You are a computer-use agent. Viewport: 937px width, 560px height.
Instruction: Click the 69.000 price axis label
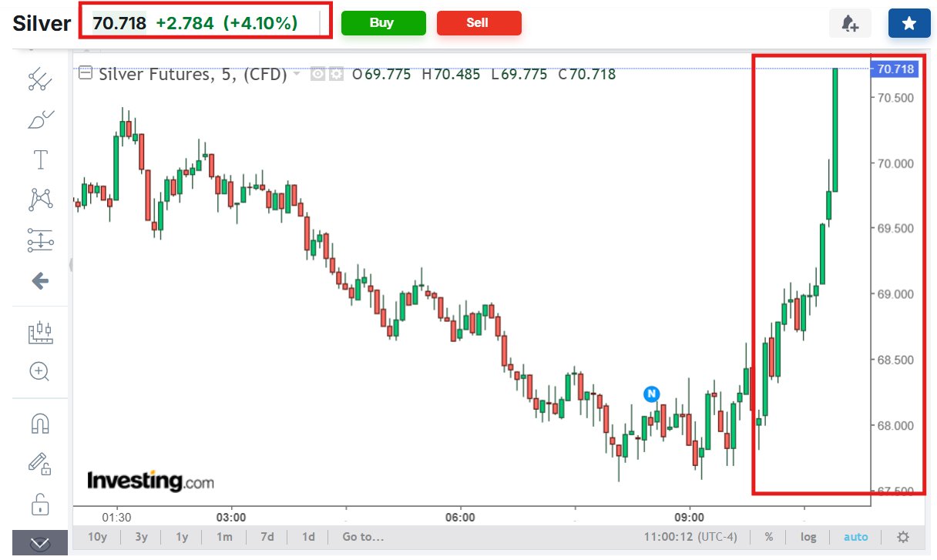tap(894, 294)
